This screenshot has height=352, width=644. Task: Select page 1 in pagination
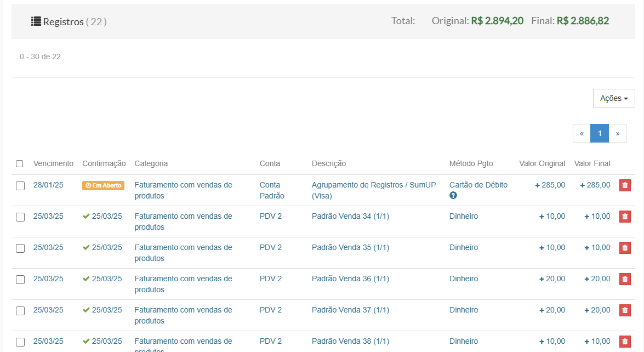pyautogui.click(x=600, y=133)
